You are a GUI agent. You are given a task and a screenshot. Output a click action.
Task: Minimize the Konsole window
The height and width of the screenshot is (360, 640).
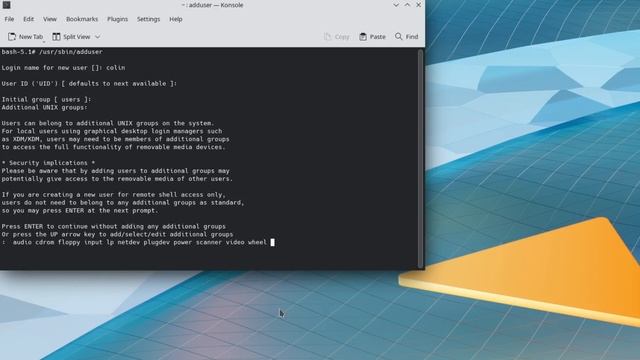[x=396, y=5]
